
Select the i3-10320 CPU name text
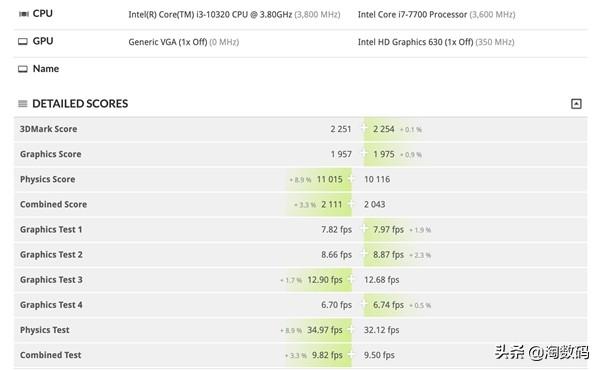pyautogui.click(x=210, y=15)
